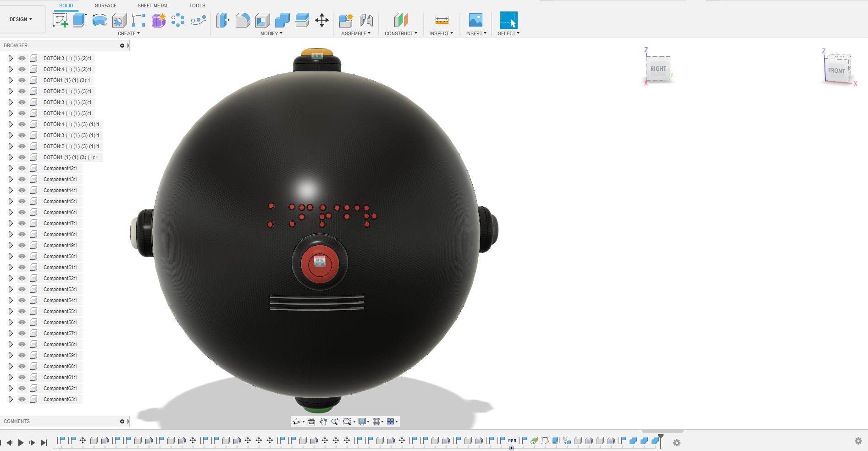Select the Create Sketch tool

(x=61, y=20)
